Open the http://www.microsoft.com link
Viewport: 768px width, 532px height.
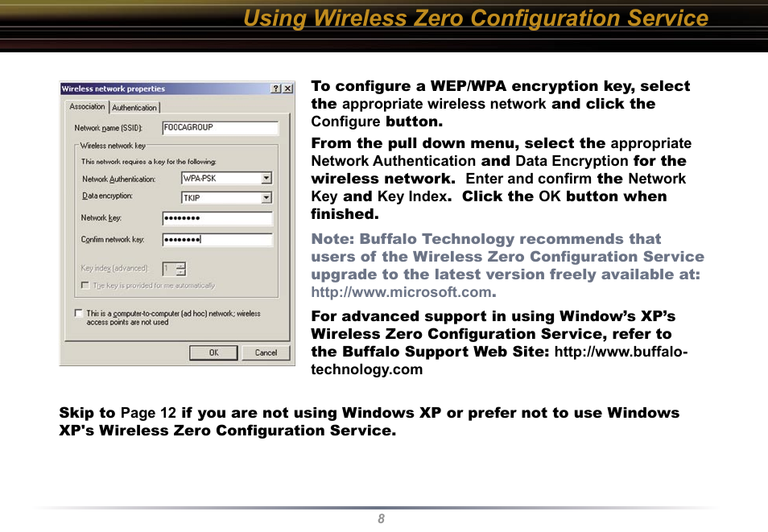[x=402, y=292]
